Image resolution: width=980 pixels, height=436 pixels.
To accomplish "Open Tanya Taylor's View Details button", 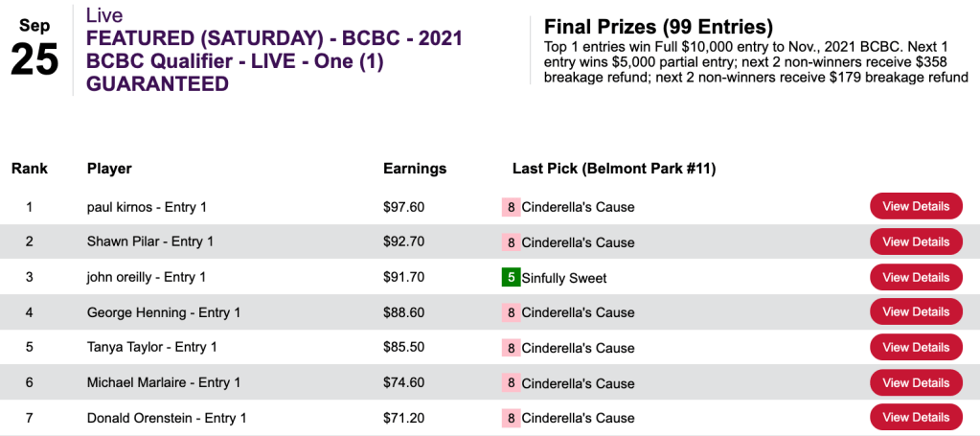I will [x=916, y=347].
